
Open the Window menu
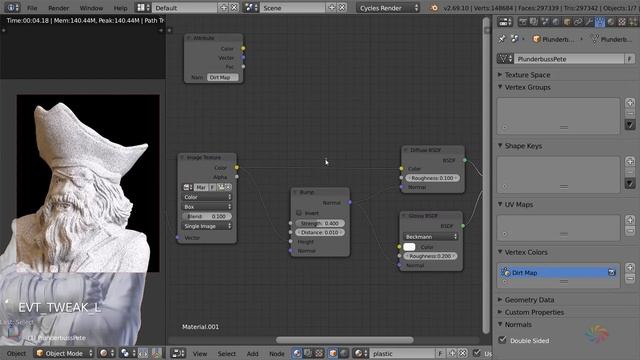[x=91, y=8]
